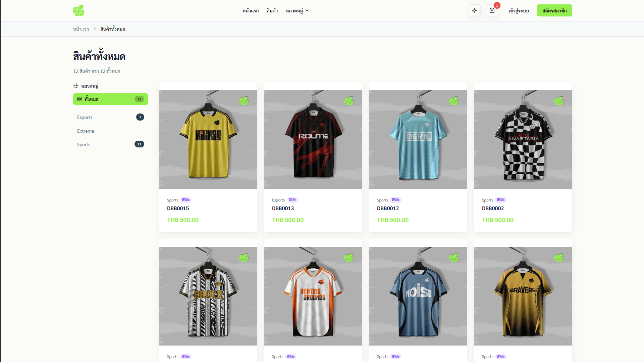The width and height of the screenshot is (644, 362).
Task: Open สินค้า in the top navigation
Action: click(272, 11)
